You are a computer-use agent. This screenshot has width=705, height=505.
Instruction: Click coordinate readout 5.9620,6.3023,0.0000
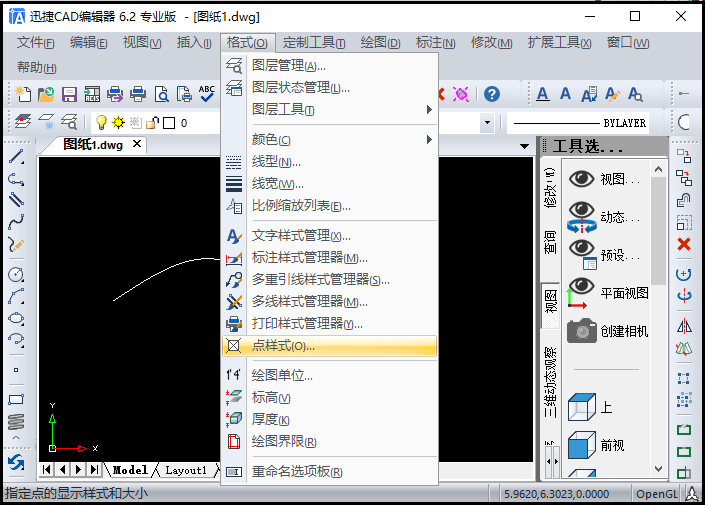pos(556,494)
